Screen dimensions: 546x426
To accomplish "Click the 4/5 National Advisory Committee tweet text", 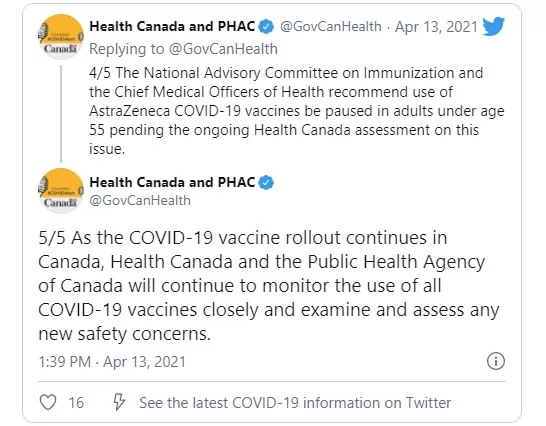I will 297,111.
